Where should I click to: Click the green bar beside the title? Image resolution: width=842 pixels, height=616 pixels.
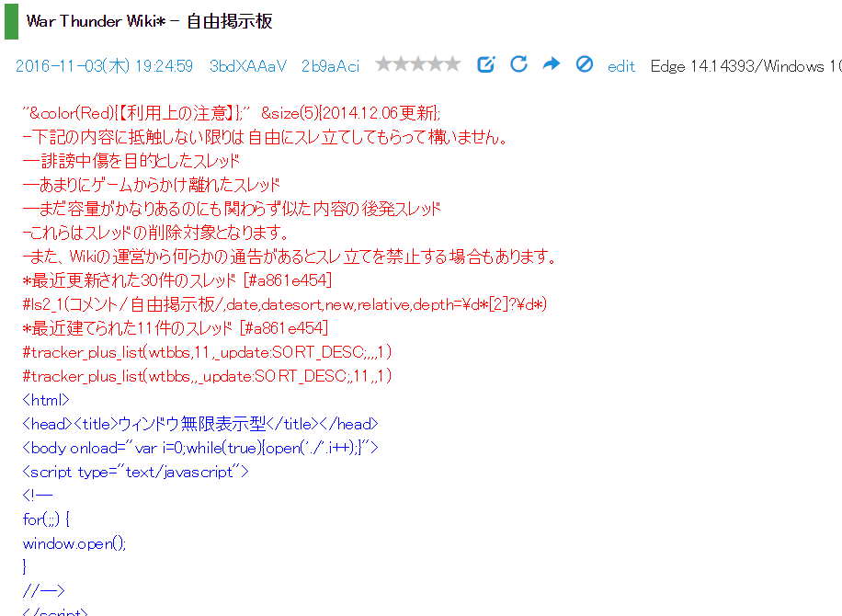pos(11,21)
